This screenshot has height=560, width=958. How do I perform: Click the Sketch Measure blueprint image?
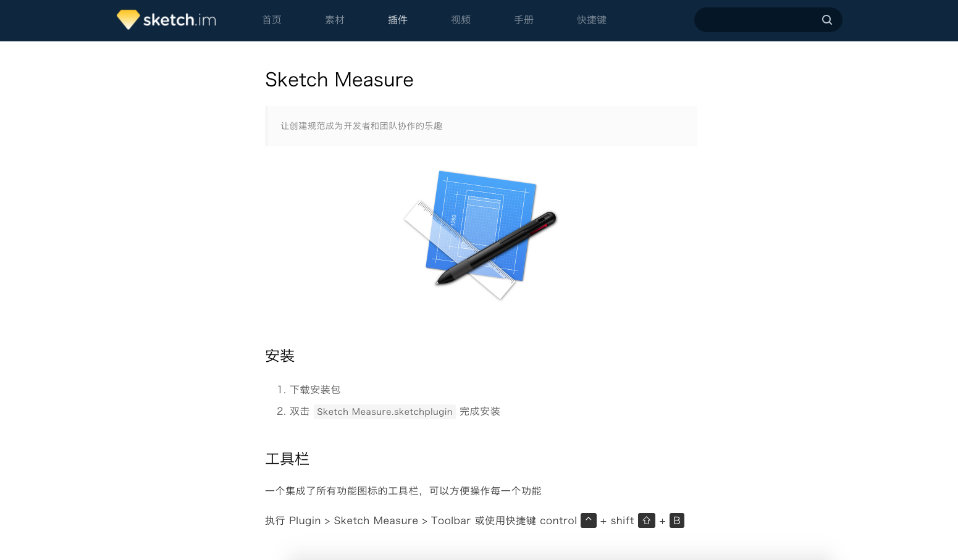[x=481, y=235]
